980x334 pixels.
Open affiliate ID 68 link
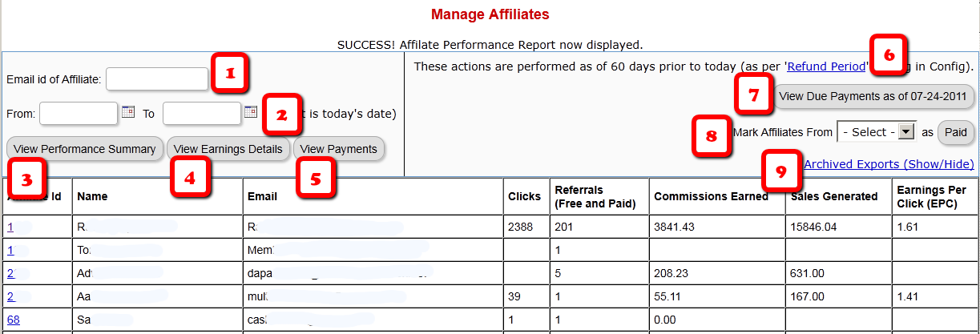14,320
